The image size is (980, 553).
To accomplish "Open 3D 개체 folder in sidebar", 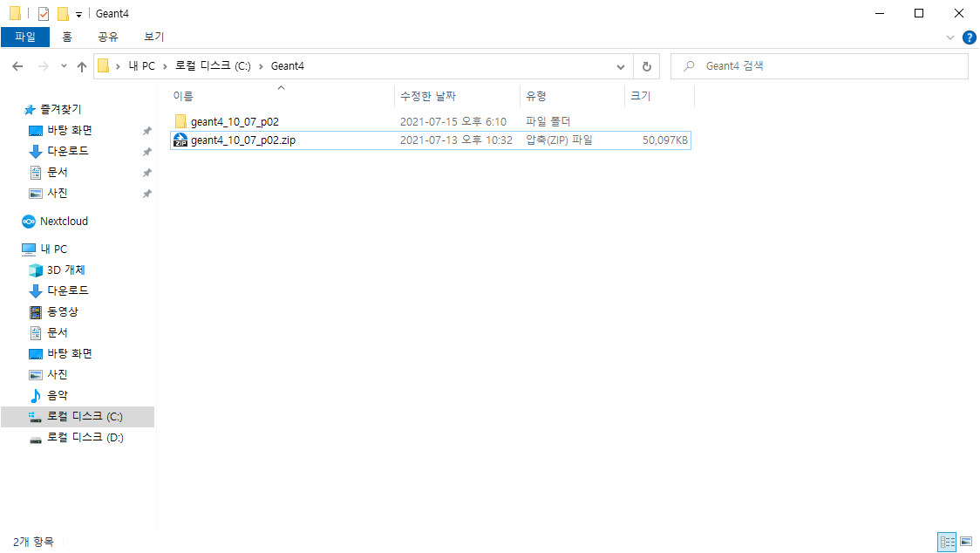I will pos(65,270).
